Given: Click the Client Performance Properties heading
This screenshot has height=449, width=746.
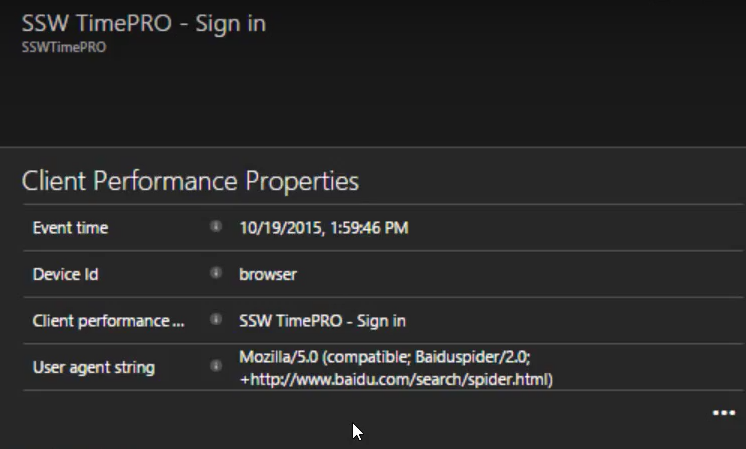Looking at the screenshot, I should point(190,181).
